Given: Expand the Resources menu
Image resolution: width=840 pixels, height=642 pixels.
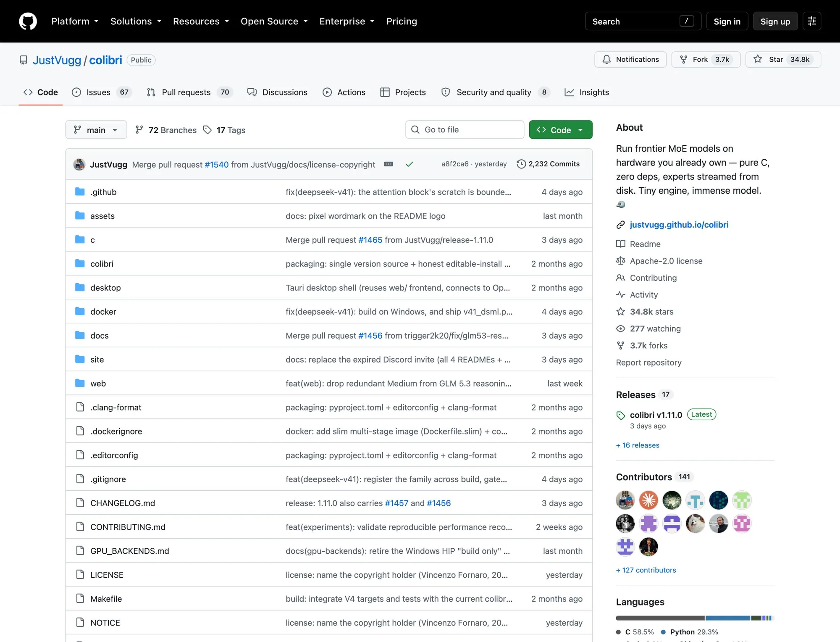Looking at the screenshot, I should click(x=201, y=21).
